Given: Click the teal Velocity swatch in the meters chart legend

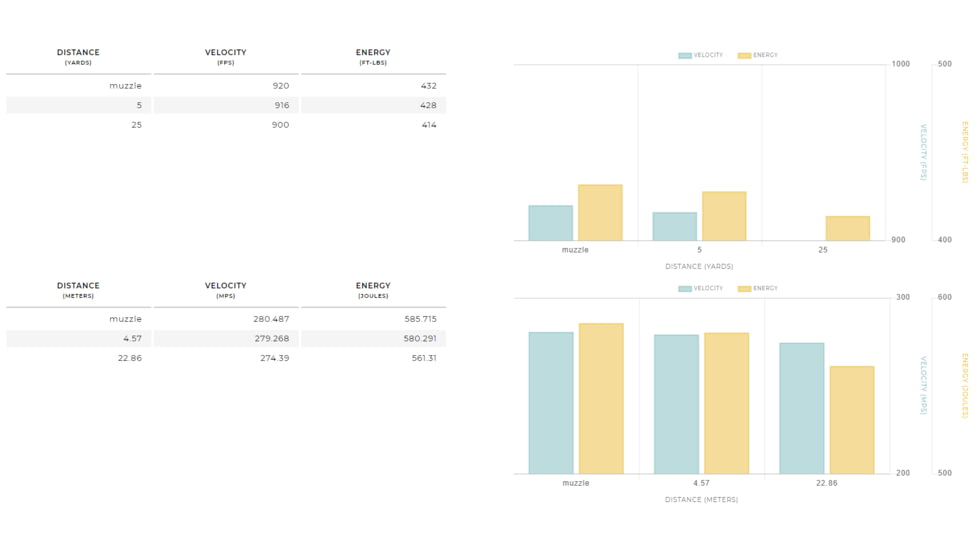Looking at the screenshot, I should [684, 289].
